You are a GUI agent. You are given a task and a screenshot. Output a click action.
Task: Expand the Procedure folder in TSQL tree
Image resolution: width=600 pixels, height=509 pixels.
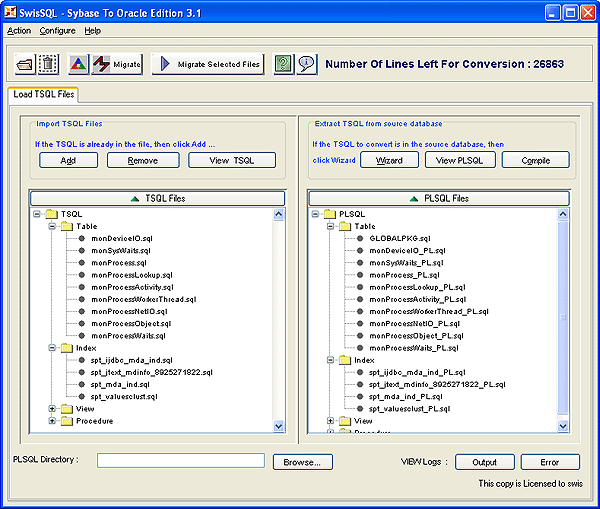pos(52,421)
